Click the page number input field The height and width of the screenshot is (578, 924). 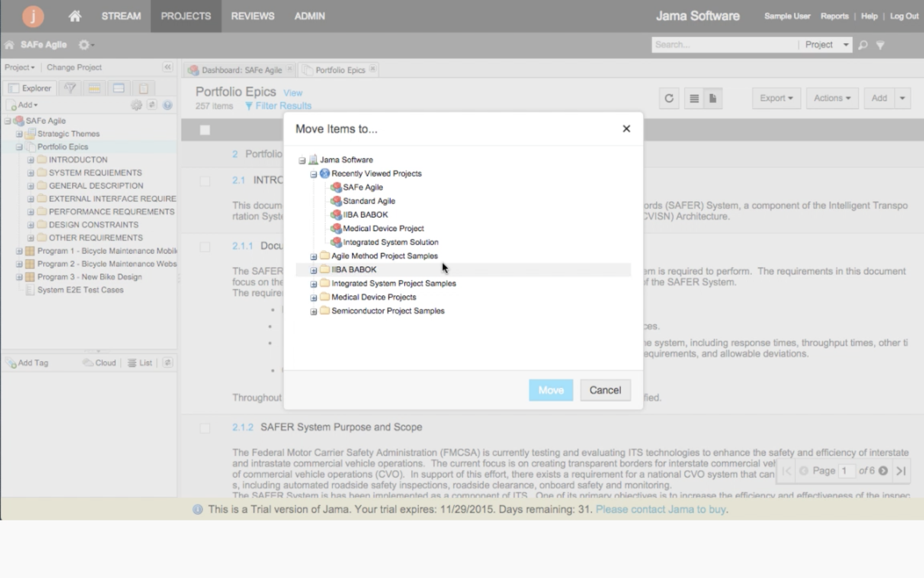pyautogui.click(x=846, y=471)
